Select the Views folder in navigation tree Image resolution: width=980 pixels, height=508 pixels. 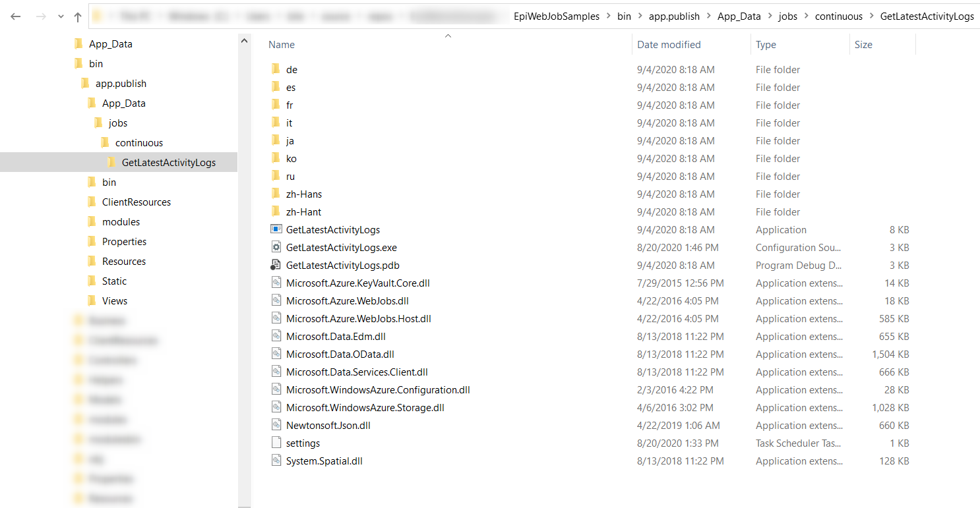tap(115, 300)
